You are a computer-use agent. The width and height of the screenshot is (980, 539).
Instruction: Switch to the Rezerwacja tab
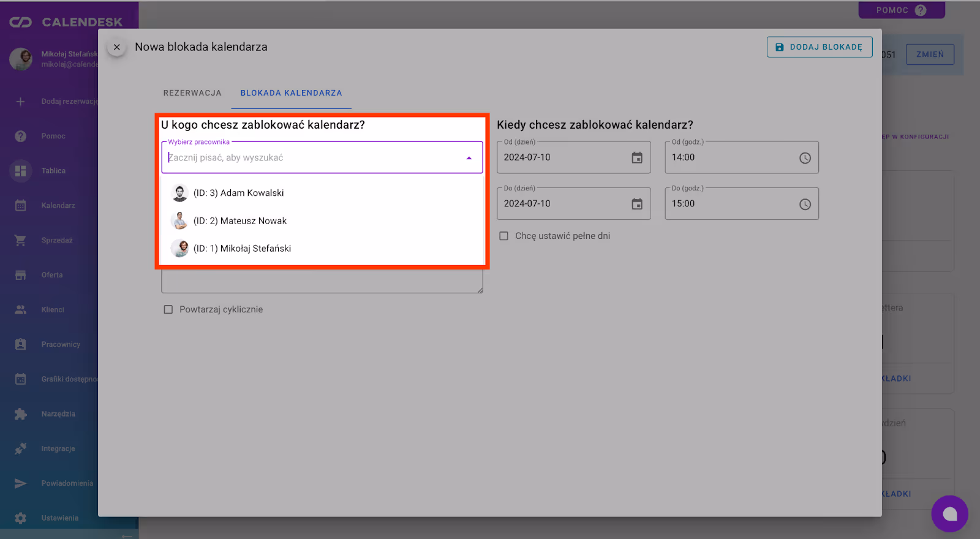(x=192, y=93)
